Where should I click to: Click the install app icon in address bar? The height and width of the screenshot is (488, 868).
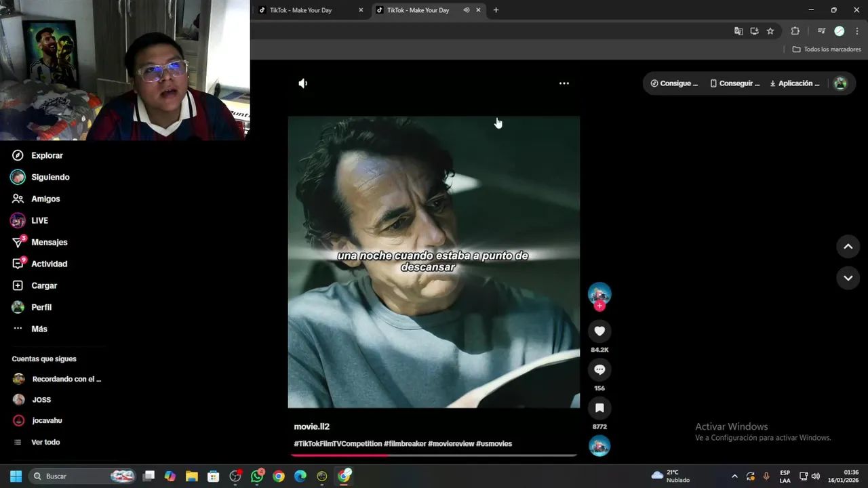point(754,31)
